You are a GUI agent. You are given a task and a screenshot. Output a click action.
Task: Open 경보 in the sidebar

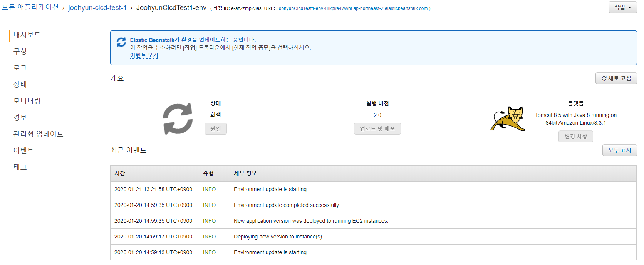20,118
